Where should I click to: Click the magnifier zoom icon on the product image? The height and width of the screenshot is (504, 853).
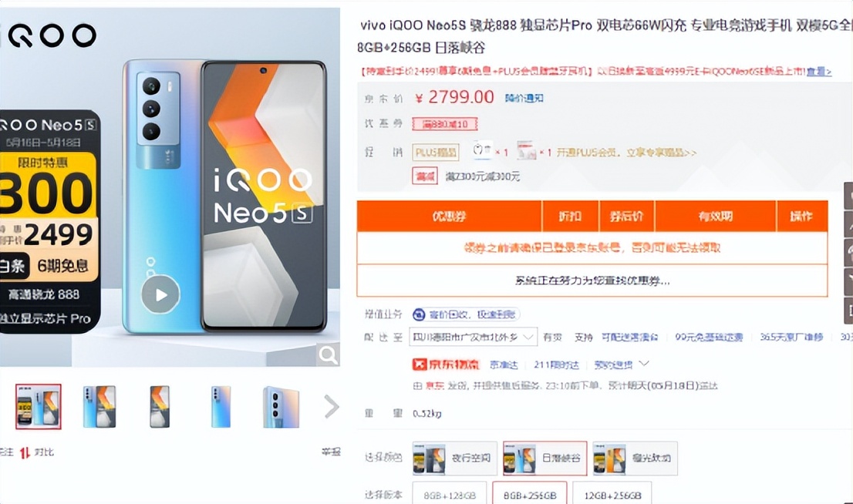coord(328,355)
